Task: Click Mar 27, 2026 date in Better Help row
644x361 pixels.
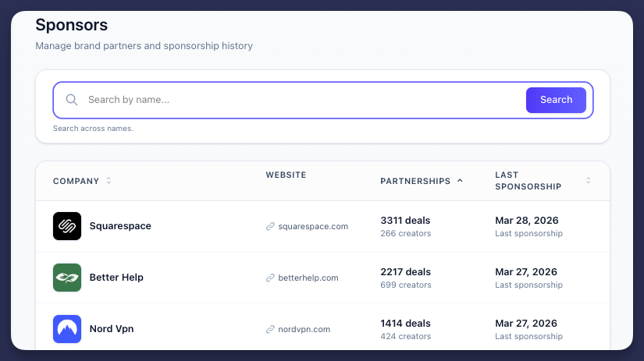Action: [x=526, y=272]
